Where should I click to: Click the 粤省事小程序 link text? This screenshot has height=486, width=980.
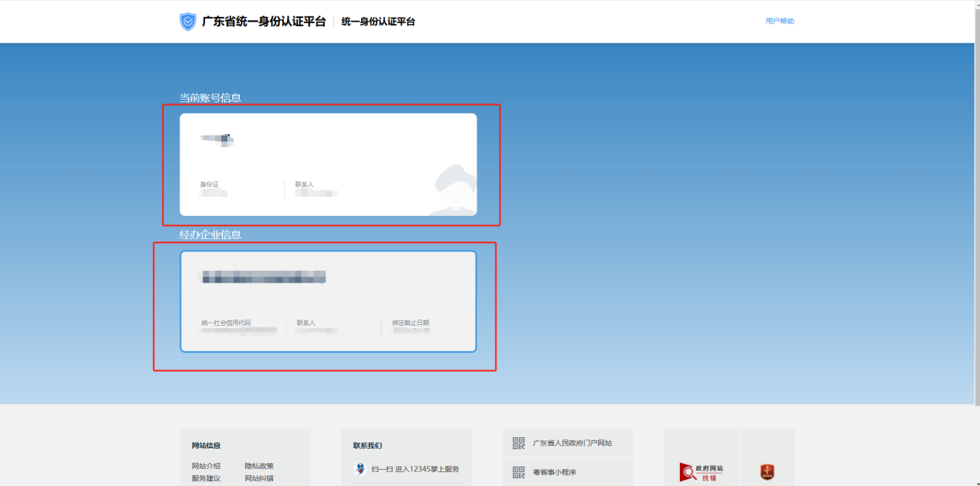point(554,472)
